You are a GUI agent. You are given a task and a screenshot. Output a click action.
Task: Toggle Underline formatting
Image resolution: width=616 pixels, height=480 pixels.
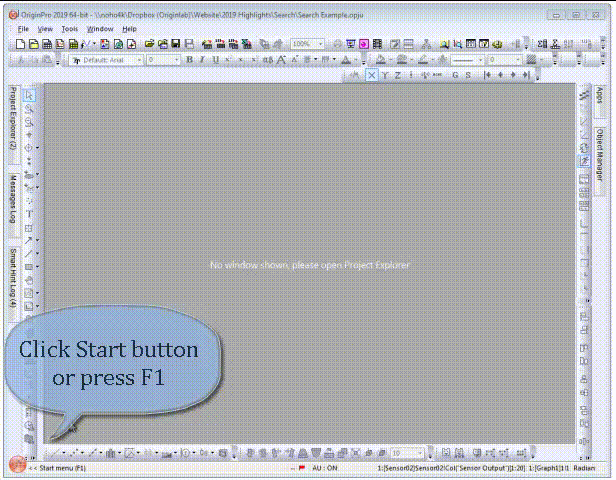click(x=215, y=60)
